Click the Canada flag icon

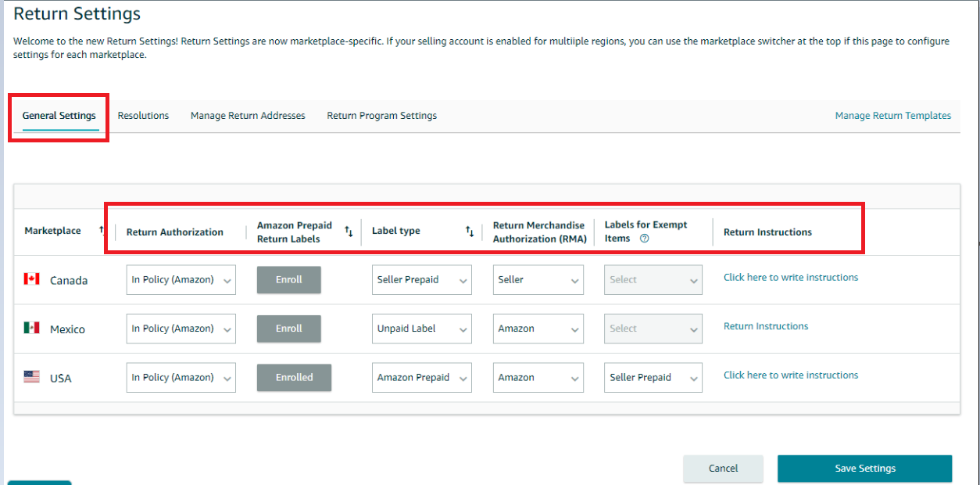click(x=32, y=279)
